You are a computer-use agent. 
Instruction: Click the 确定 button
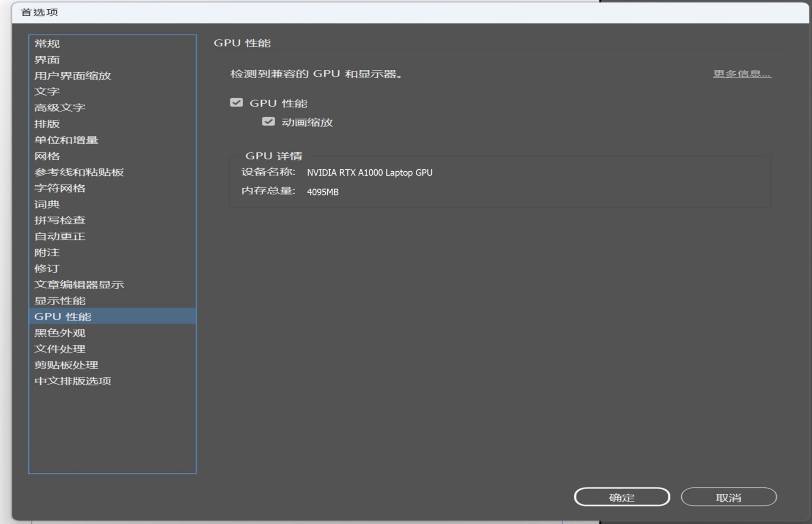[x=622, y=497]
